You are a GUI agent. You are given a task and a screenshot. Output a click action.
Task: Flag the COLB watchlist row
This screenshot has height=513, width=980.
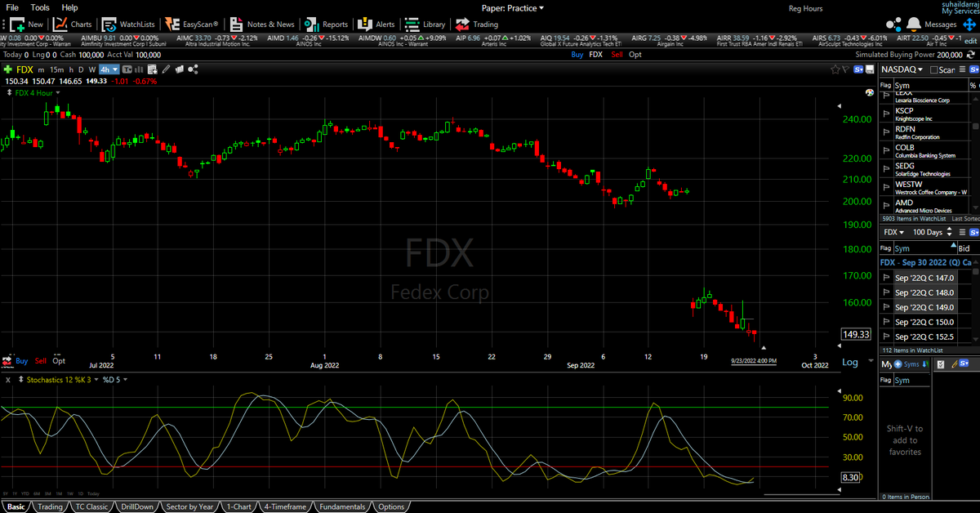885,151
